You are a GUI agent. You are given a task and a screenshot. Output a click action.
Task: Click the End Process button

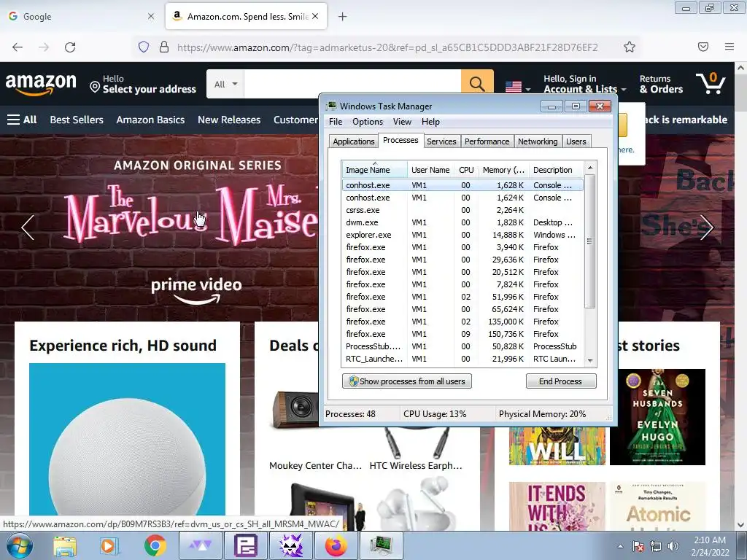[x=561, y=381]
